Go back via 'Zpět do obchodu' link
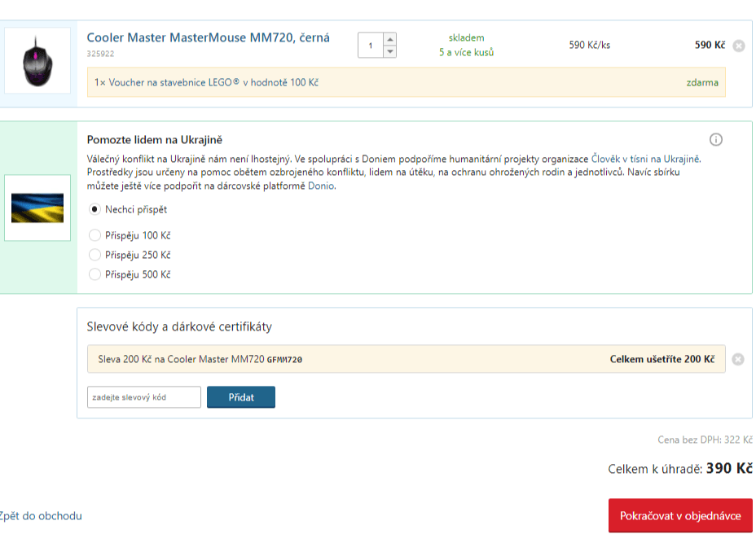This screenshot has height=534, width=756. click(x=41, y=516)
